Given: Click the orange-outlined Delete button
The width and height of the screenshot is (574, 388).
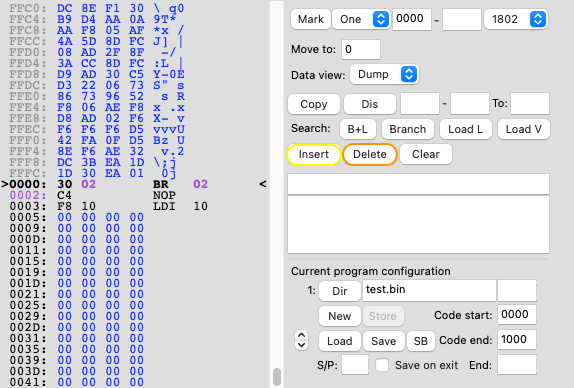Looking at the screenshot, I should coord(370,154).
